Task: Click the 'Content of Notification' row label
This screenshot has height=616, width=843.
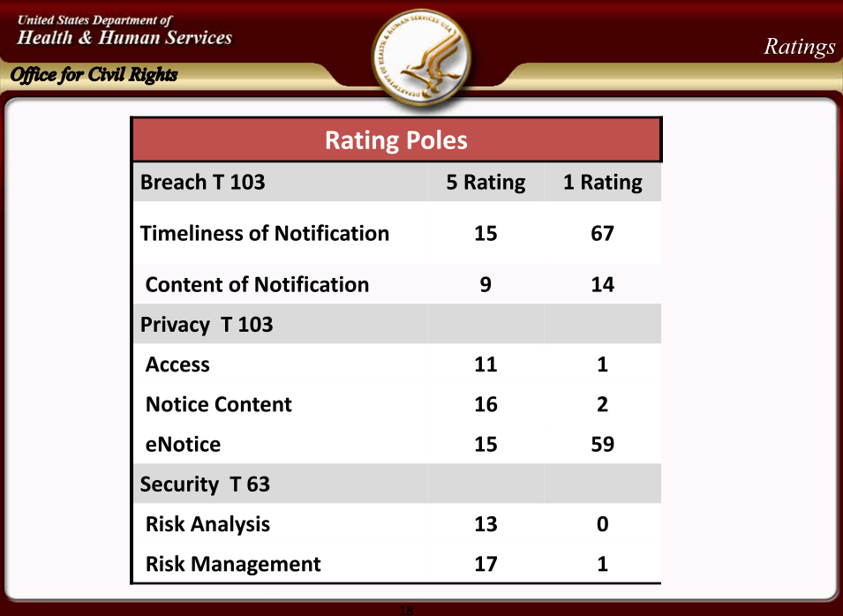Action: [258, 284]
